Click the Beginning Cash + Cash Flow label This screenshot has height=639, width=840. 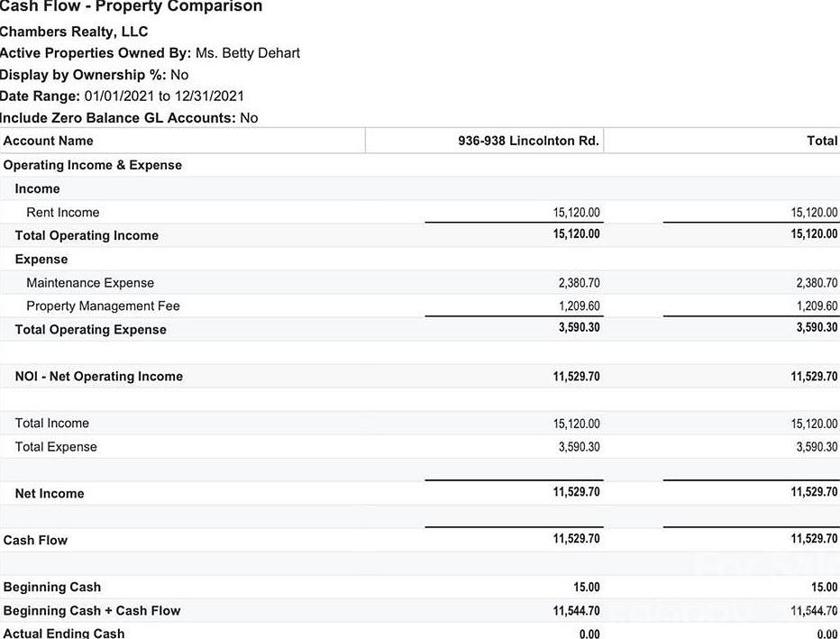[x=92, y=611]
